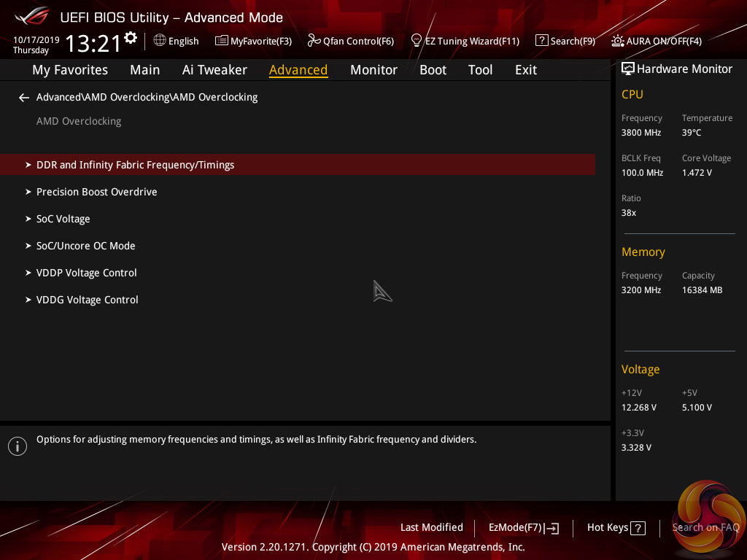Click breadcrumb Advanced\AMD Overclocking path text

pyautogui.click(x=147, y=97)
